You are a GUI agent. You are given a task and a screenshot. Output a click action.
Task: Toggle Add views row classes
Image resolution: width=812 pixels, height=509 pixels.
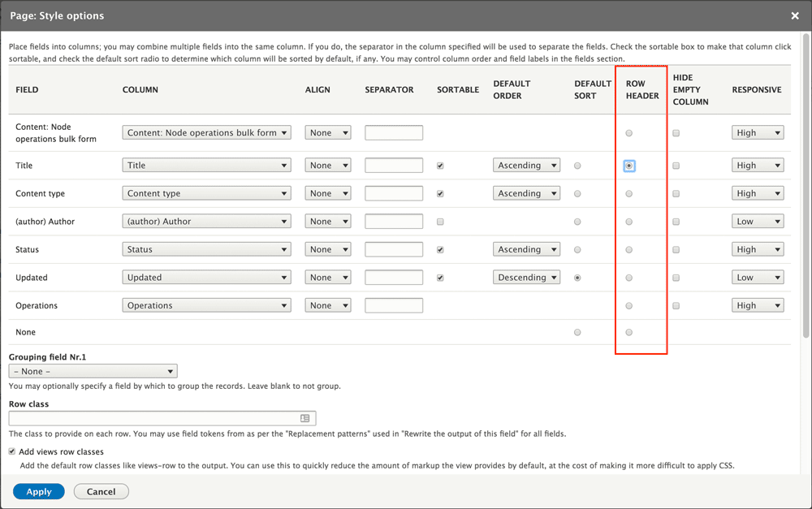11,451
